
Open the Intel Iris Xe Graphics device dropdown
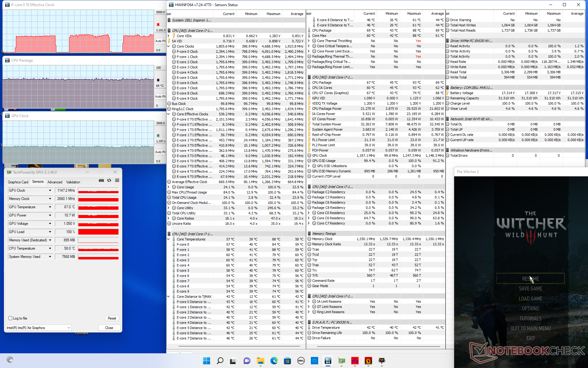pyautogui.click(x=39, y=328)
